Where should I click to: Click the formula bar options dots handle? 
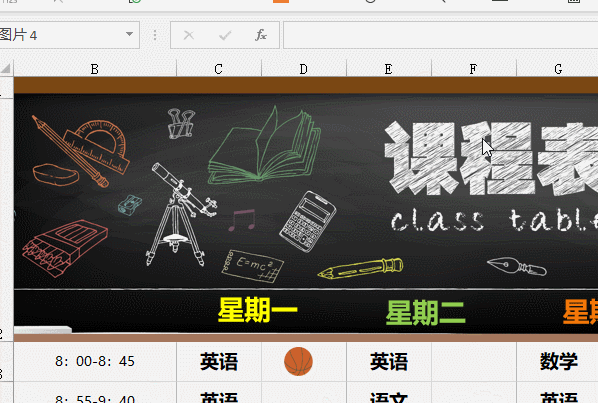[155, 35]
